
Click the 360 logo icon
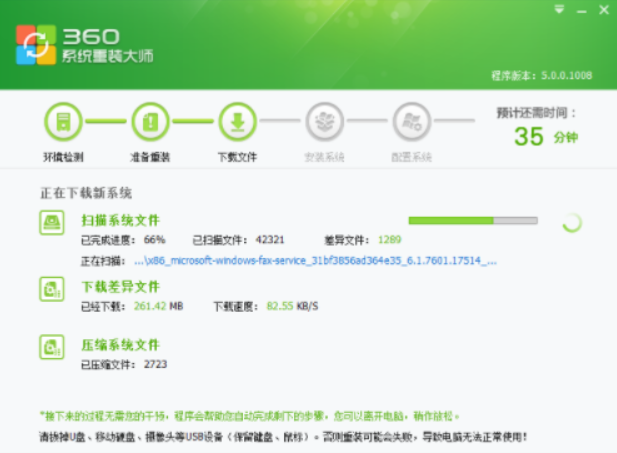37,43
